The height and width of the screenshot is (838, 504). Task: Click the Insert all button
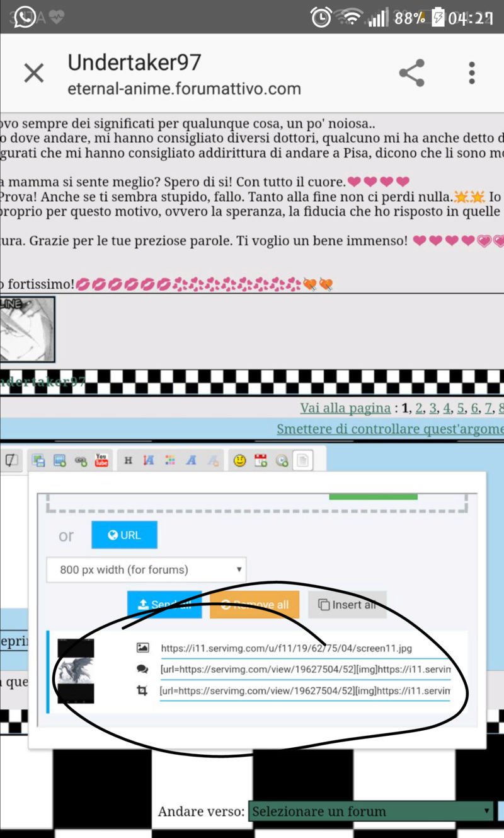[x=347, y=605]
